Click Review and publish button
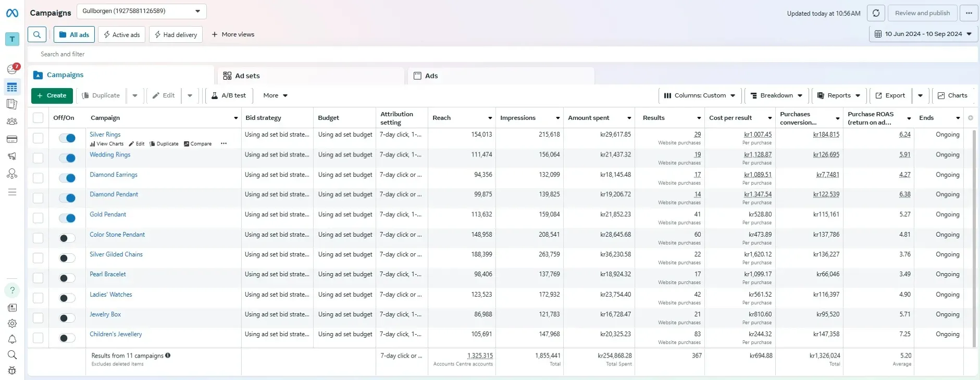 [x=922, y=13]
